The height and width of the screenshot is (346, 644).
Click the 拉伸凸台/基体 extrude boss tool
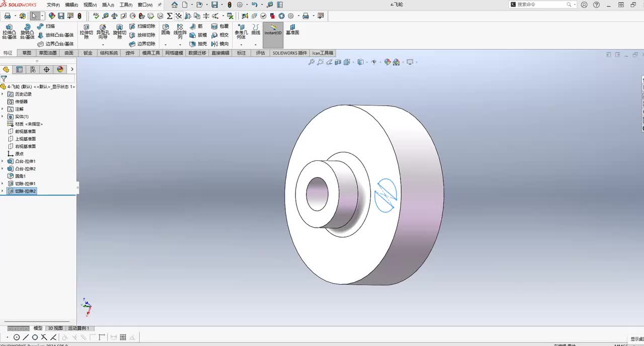point(9,32)
